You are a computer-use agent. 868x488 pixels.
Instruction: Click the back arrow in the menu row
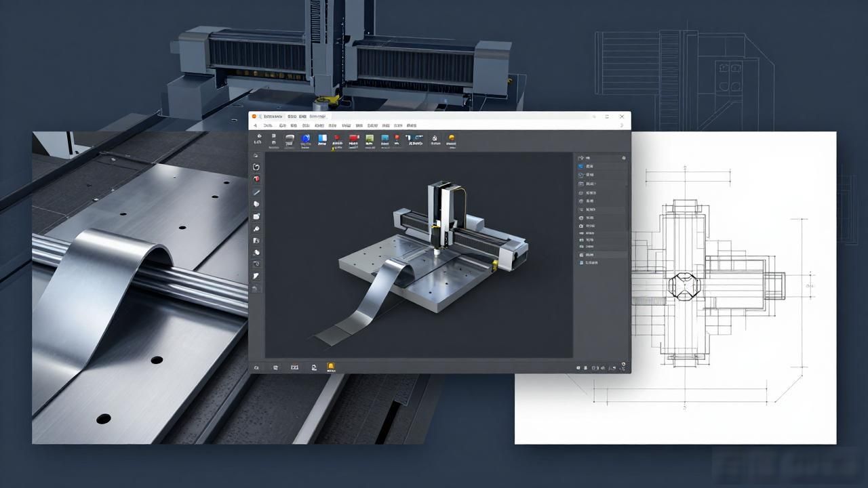[255, 125]
